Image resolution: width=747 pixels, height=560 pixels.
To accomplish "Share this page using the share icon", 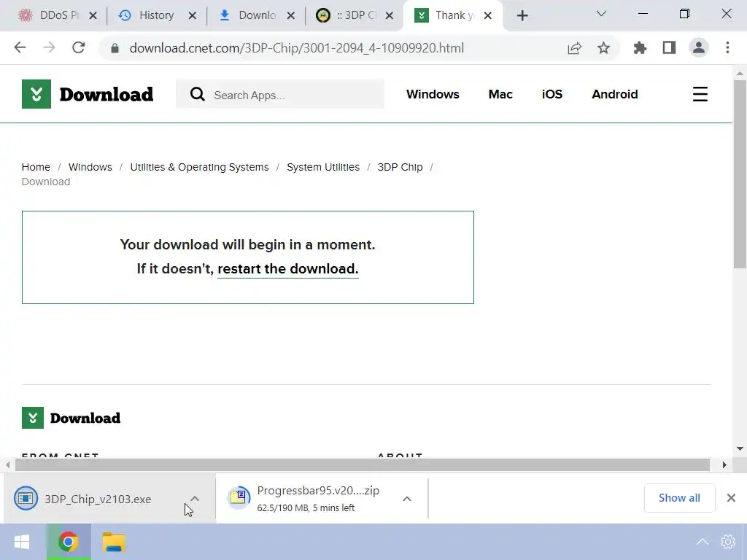I will click(x=575, y=47).
